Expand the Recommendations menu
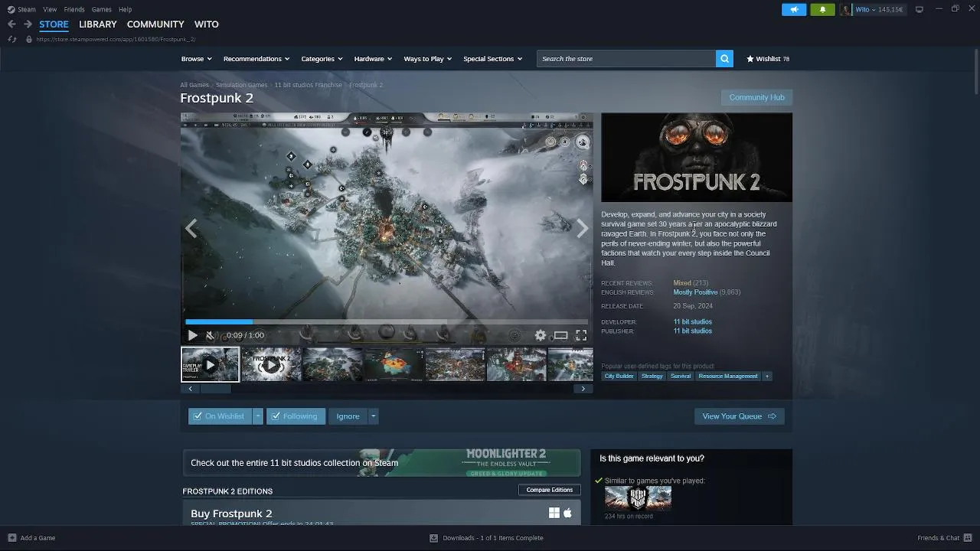This screenshot has width=980, height=551. point(256,59)
